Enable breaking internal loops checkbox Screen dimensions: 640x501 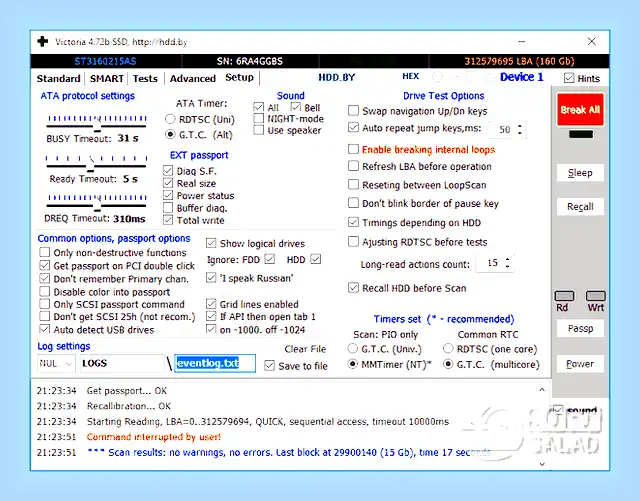tap(353, 149)
